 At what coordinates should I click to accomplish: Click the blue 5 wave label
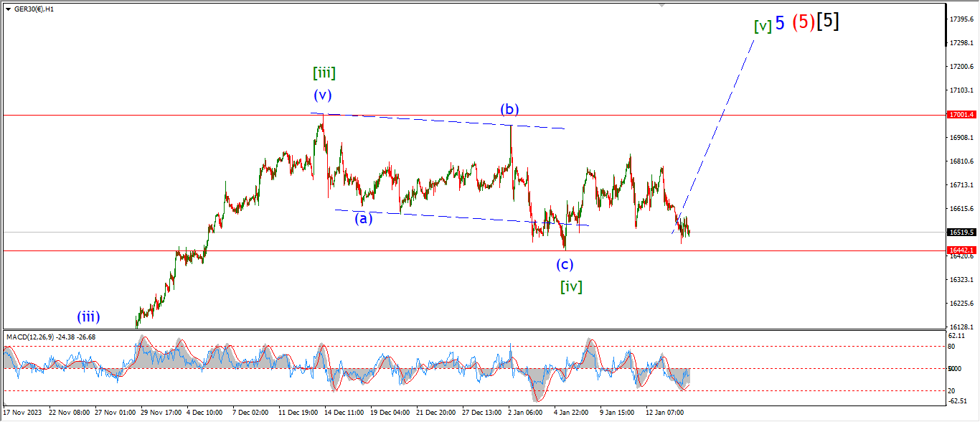[x=780, y=23]
